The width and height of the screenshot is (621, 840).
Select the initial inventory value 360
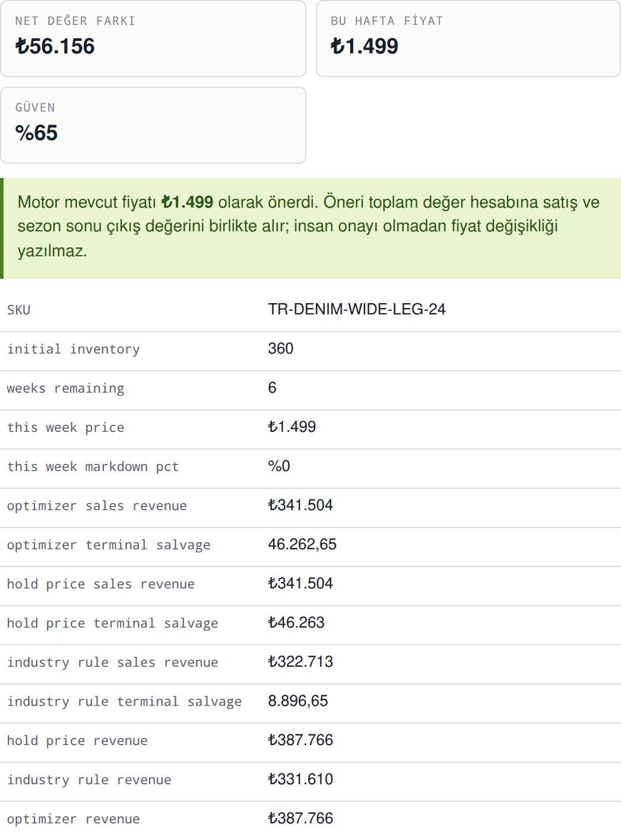point(281,348)
